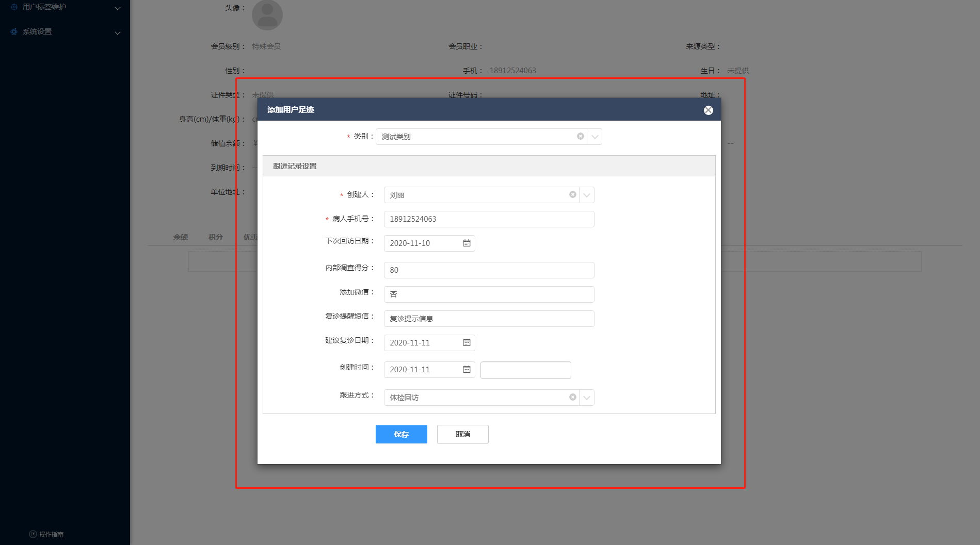Viewport: 980px width, 545px height.
Task: Click the 添加微信 input field
Action: [489, 294]
